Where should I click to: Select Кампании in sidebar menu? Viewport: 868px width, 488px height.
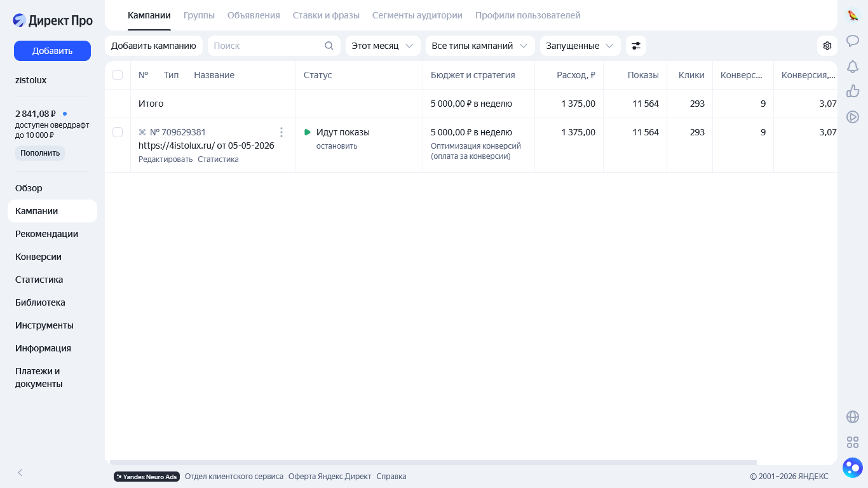click(52, 211)
